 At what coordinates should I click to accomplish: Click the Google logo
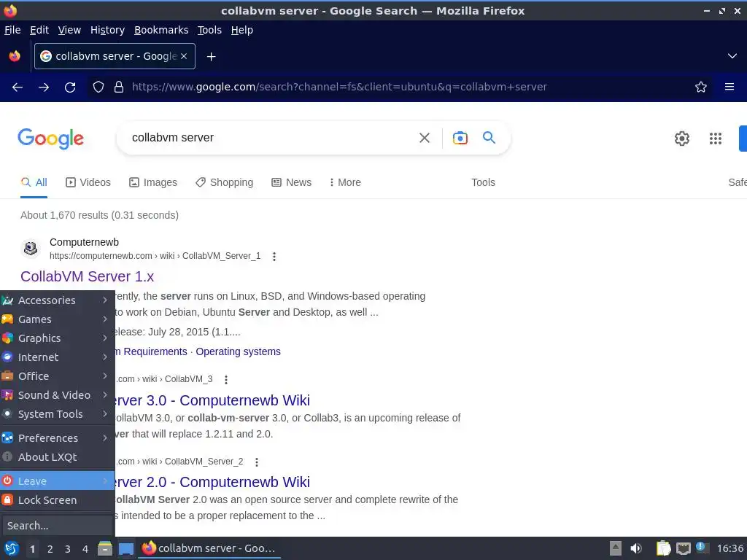coord(51,139)
